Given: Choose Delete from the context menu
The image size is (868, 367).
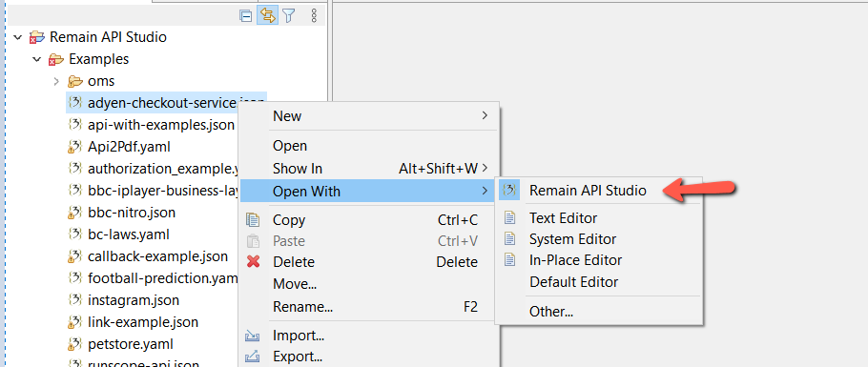Looking at the screenshot, I should tap(368, 262).
